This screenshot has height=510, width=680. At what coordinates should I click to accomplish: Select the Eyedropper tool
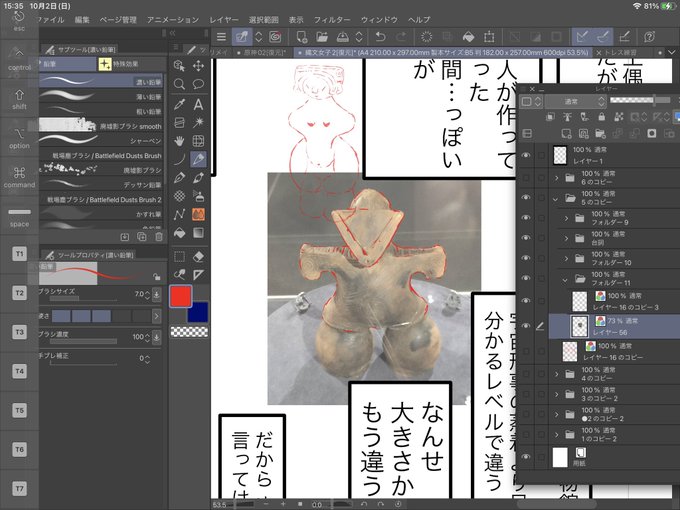pos(179,104)
